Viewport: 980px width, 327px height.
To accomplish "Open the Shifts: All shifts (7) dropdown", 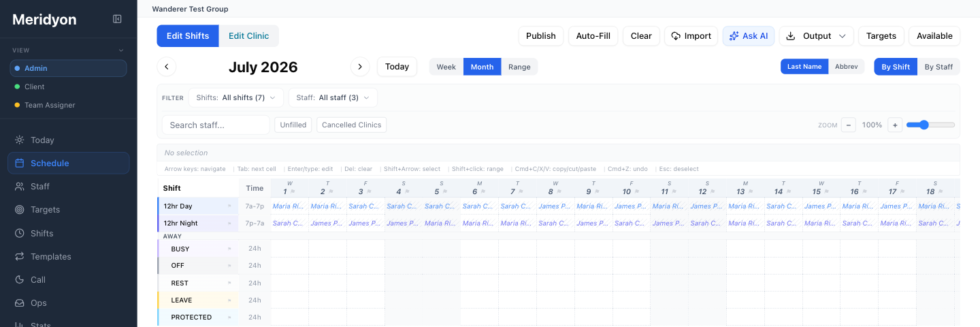I will tap(235, 98).
